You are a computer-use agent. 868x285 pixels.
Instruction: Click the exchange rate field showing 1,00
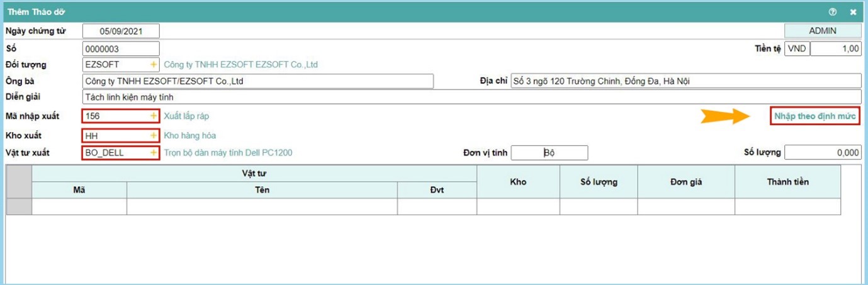[835, 48]
